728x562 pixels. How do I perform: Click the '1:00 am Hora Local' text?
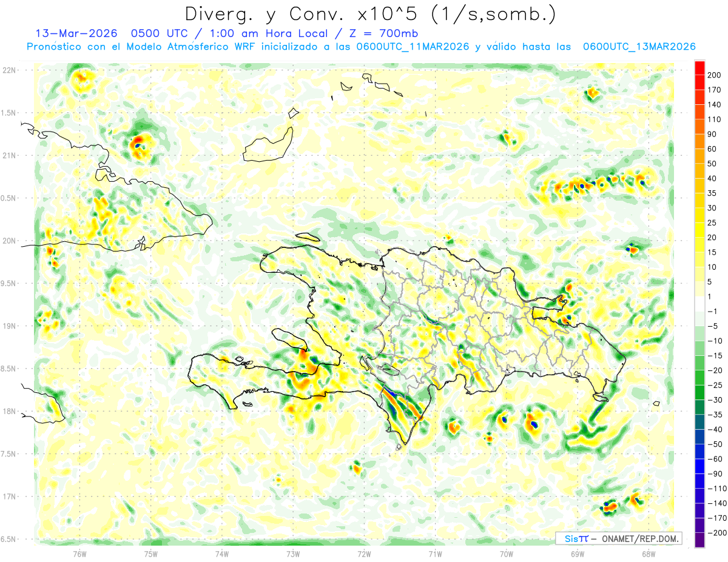(265, 33)
